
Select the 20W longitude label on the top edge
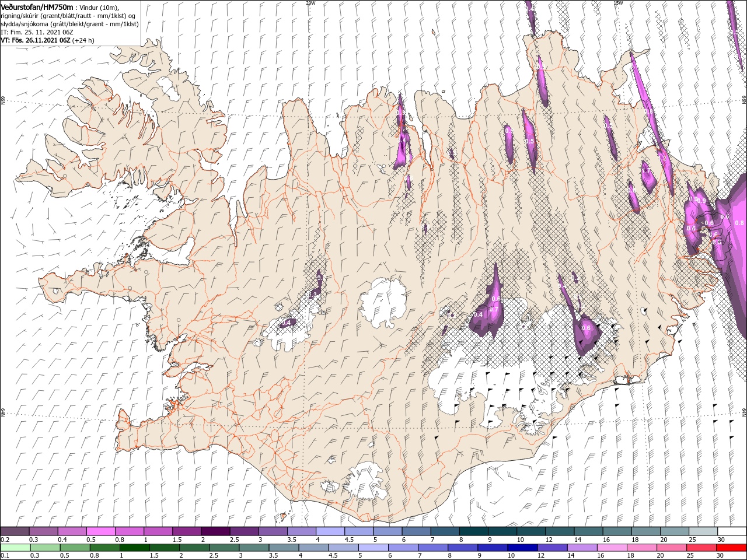[310, 3]
